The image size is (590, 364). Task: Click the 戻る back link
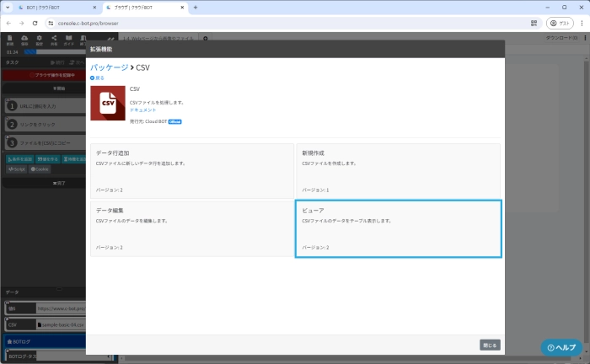click(x=98, y=78)
